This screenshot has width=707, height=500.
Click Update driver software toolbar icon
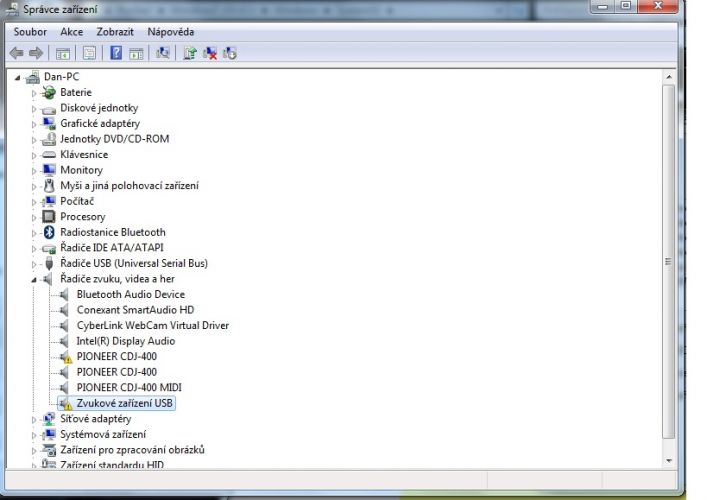190,53
